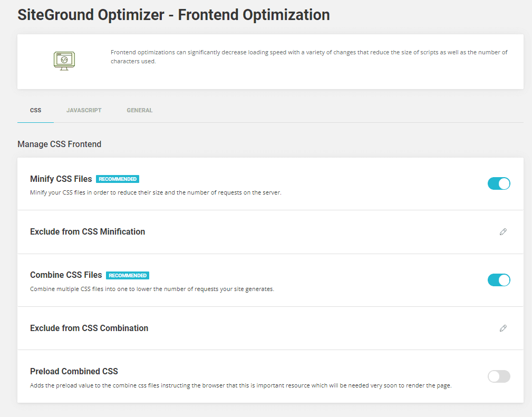Click the Preload Combined CSS heading
The height and width of the screenshot is (417, 532).
click(74, 371)
